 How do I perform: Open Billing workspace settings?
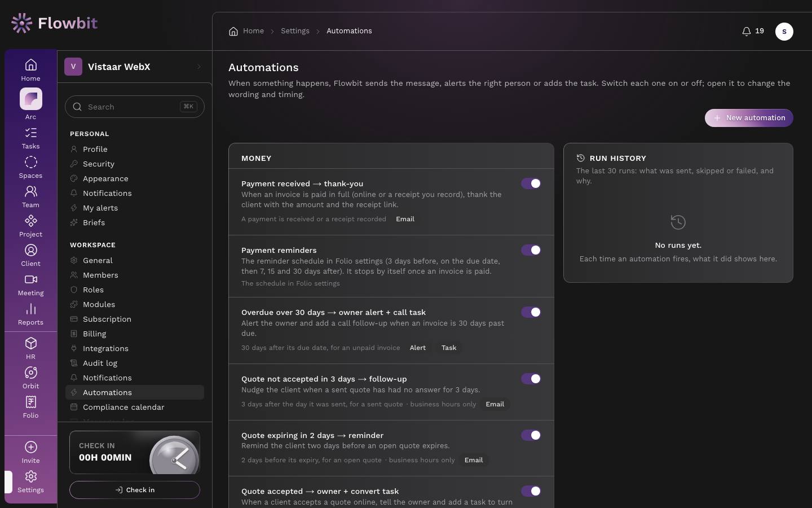pos(134,334)
